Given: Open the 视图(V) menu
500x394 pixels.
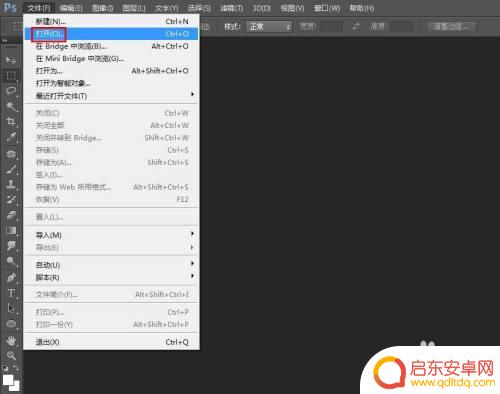Looking at the screenshot, I should (x=292, y=8).
